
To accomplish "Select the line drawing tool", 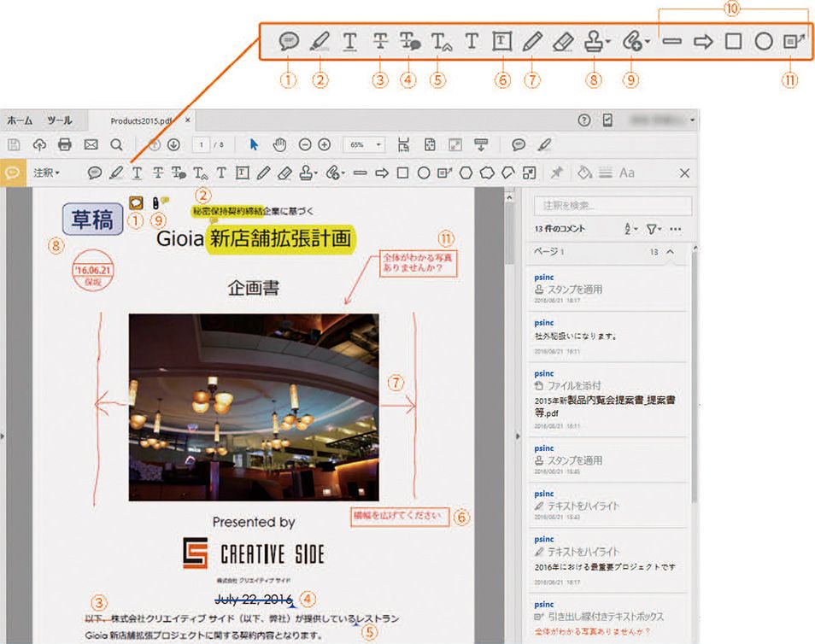I will (x=361, y=173).
